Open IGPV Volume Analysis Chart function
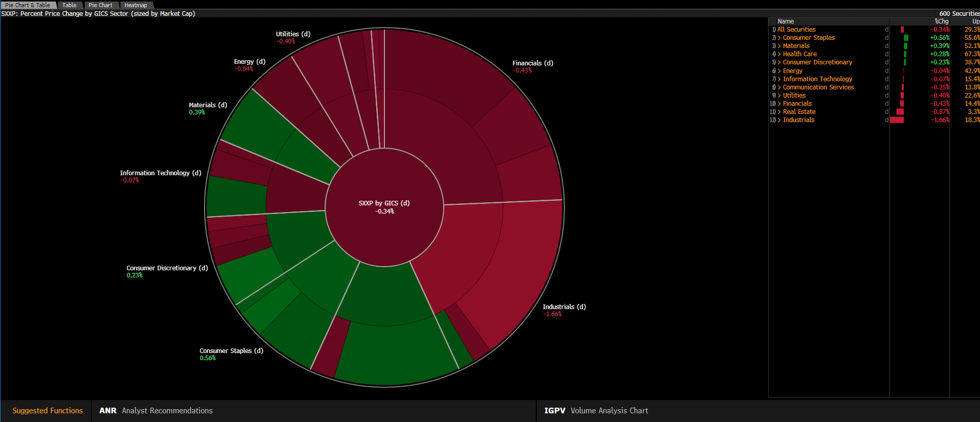980x422 pixels. pos(596,411)
